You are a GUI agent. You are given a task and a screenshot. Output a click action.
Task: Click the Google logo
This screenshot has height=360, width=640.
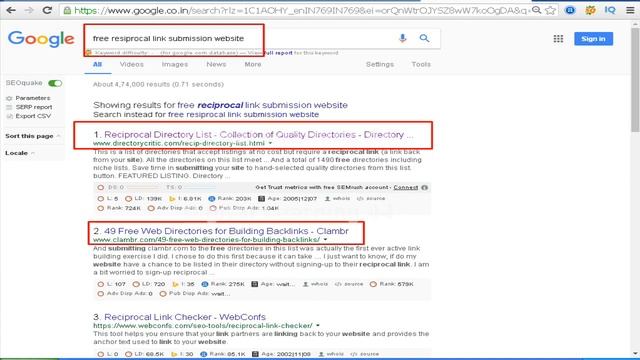point(41,39)
